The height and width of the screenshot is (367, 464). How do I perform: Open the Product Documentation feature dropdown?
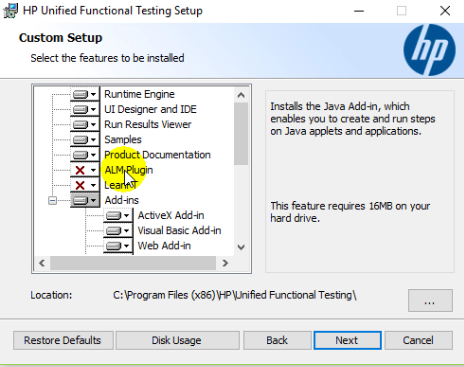click(85, 155)
